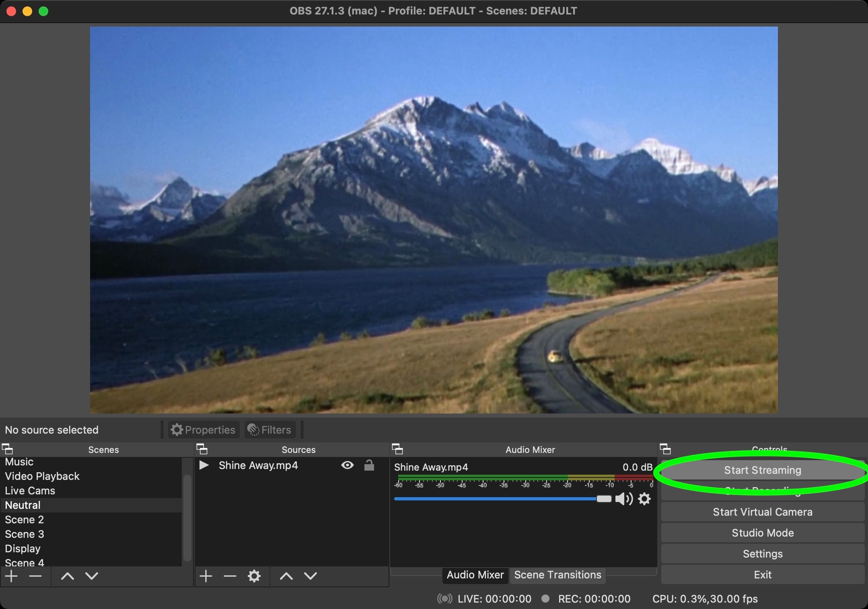
Task: Move source down in Sources list
Action: click(x=310, y=576)
